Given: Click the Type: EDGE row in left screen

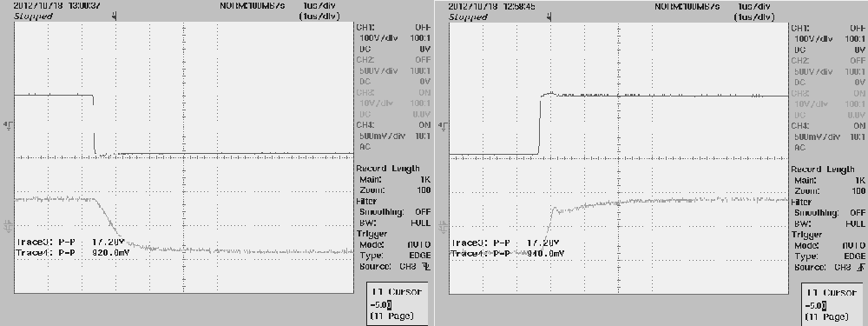Looking at the screenshot, I should pyautogui.click(x=395, y=256).
